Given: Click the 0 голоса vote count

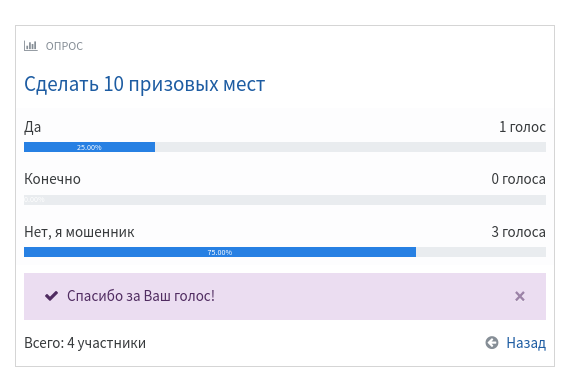Looking at the screenshot, I should click(x=518, y=179).
